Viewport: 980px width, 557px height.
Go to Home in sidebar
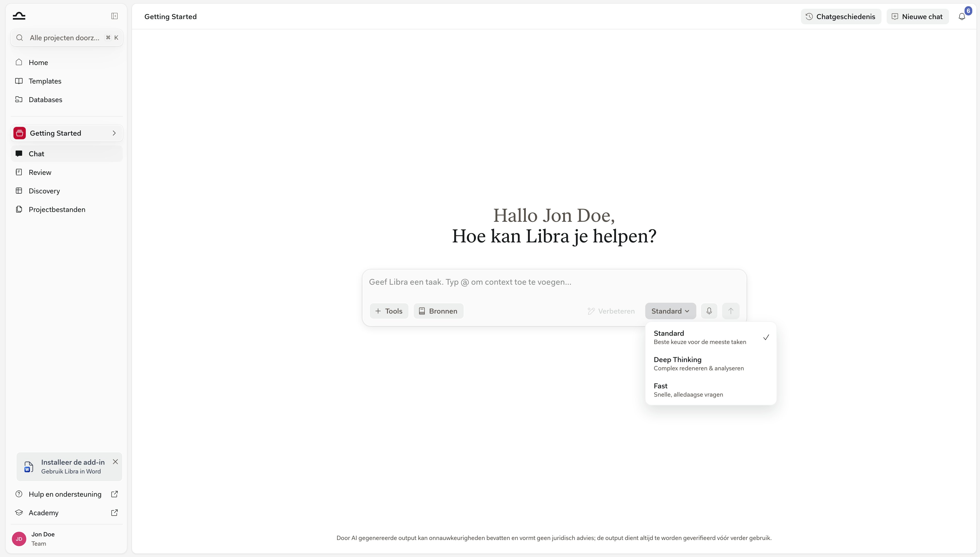coord(67,62)
